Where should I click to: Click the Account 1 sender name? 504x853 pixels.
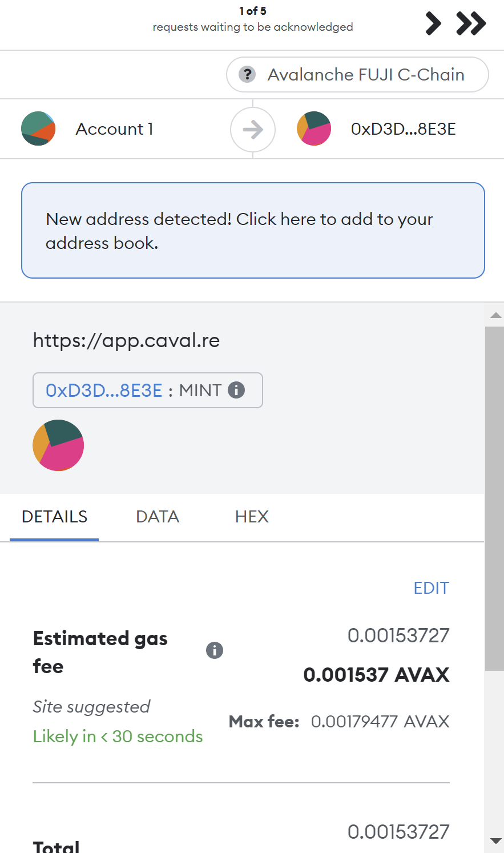coord(114,129)
